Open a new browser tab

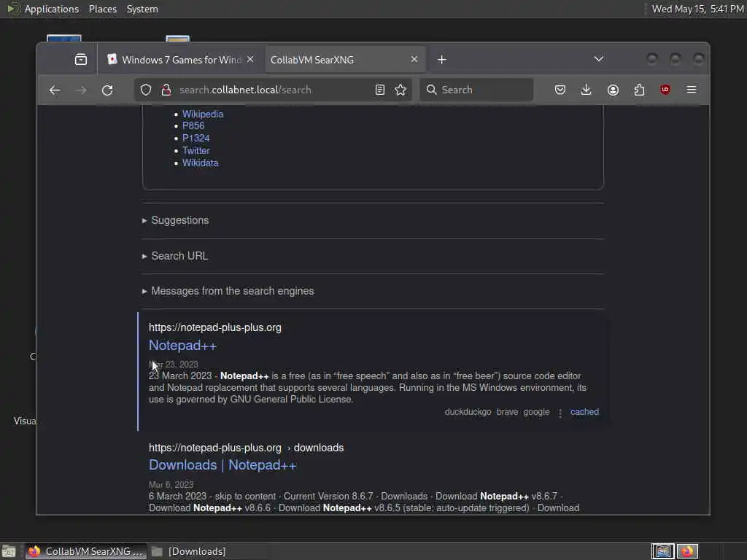coord(442,60)
